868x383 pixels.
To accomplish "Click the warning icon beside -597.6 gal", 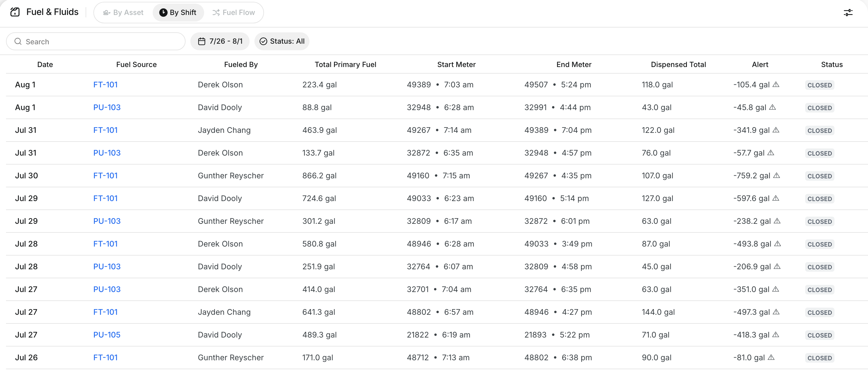I will [776, 198].
